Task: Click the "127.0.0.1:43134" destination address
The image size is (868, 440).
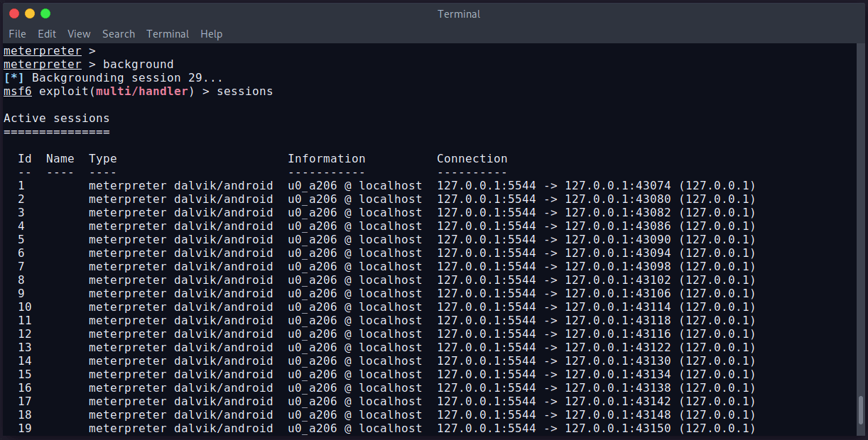Action: tap(618, 375)
